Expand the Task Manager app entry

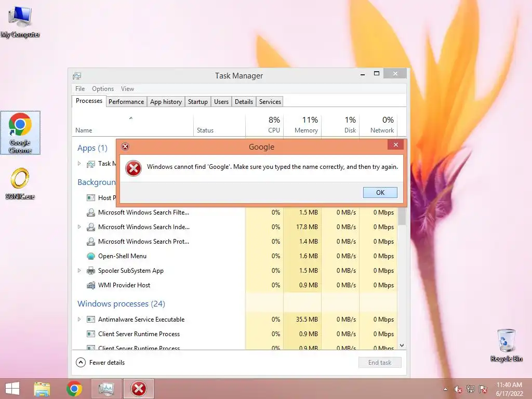pyautogui.click(x=79, y=164)
